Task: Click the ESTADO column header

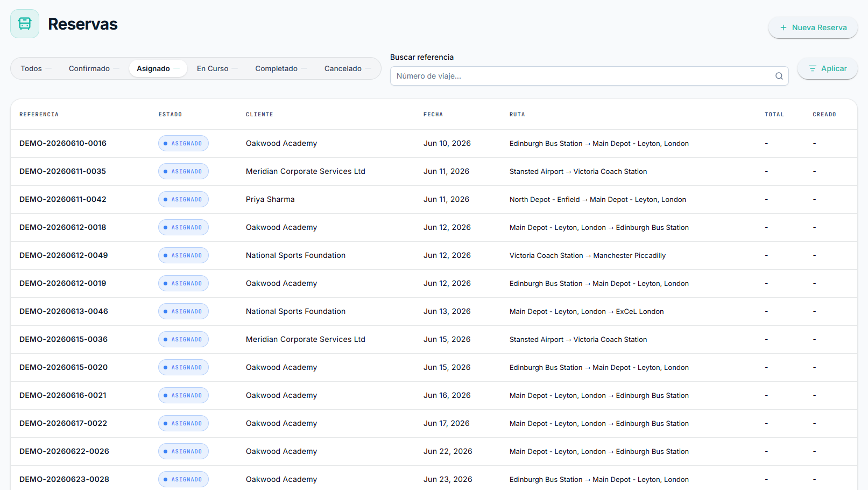Action: pyautogui.click(x=170, y=114)
